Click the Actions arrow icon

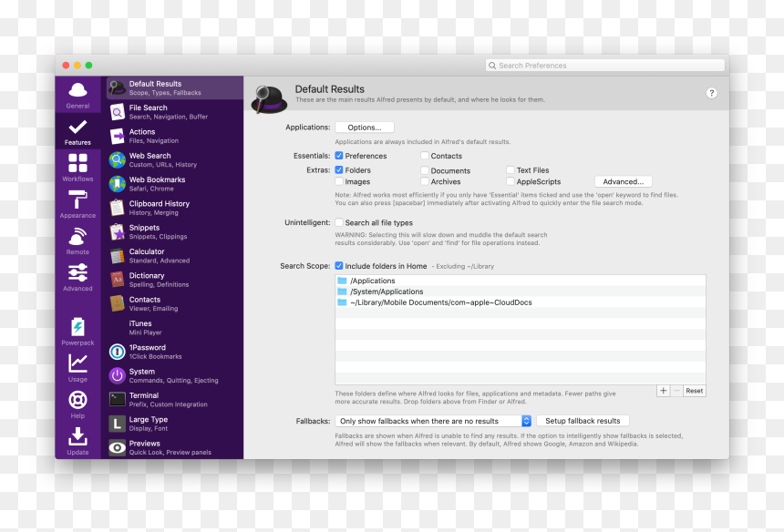click(117, 136)
